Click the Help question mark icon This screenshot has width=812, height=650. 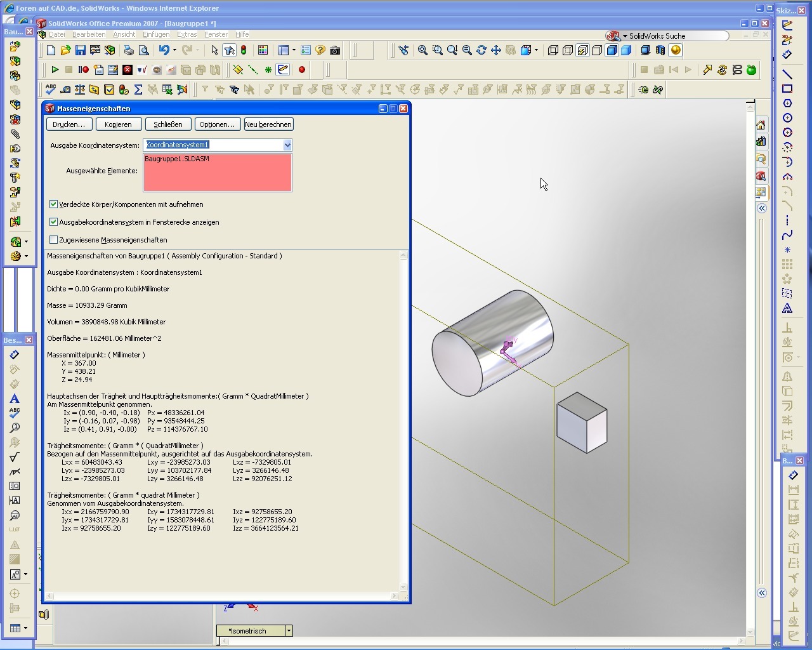[320, 50]
